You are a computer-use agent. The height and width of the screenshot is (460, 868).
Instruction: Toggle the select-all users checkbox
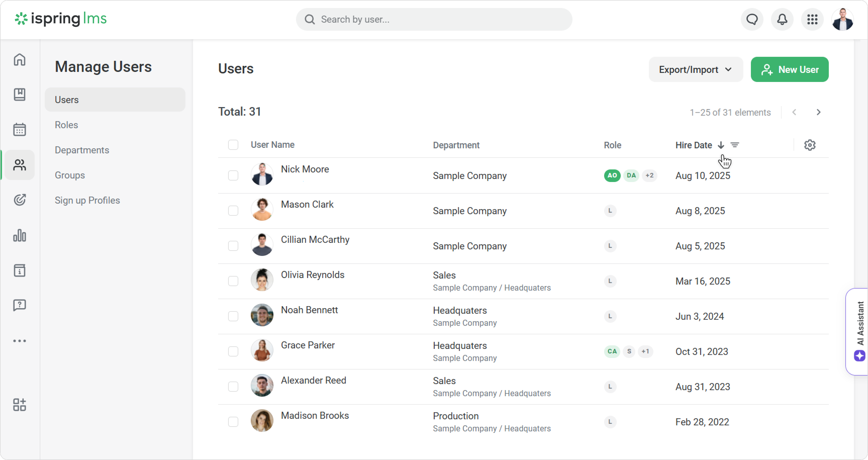[x=233, y=145]
